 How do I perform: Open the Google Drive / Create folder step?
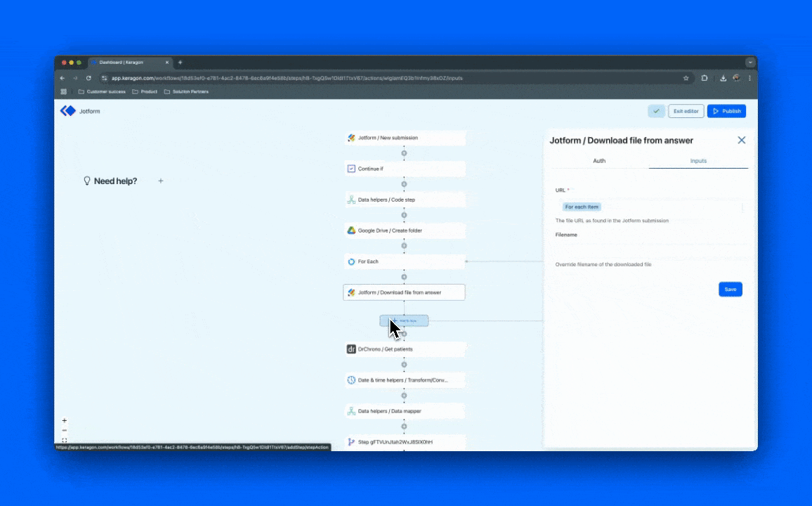tap(405, 231)
